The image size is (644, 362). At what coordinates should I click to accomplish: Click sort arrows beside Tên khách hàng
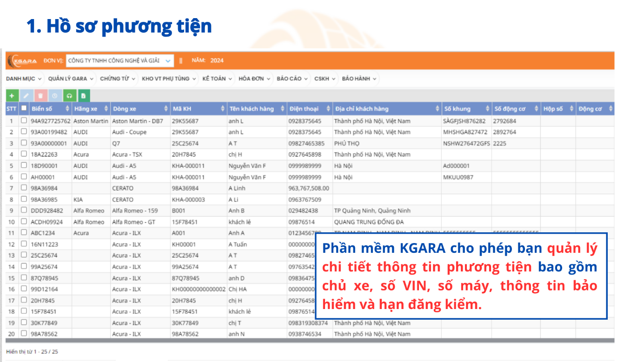click(x=283, y=109)
